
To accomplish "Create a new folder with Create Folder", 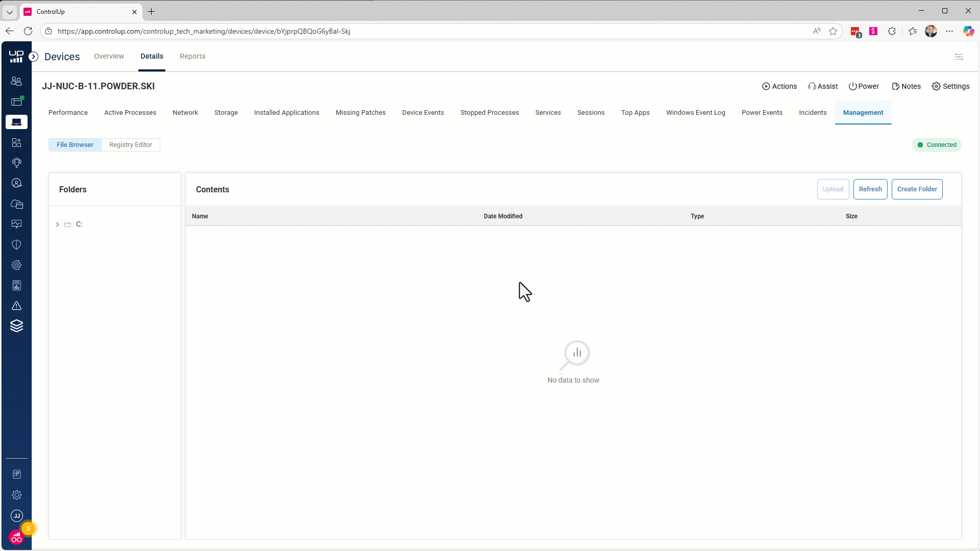I will tap(917, 189).
